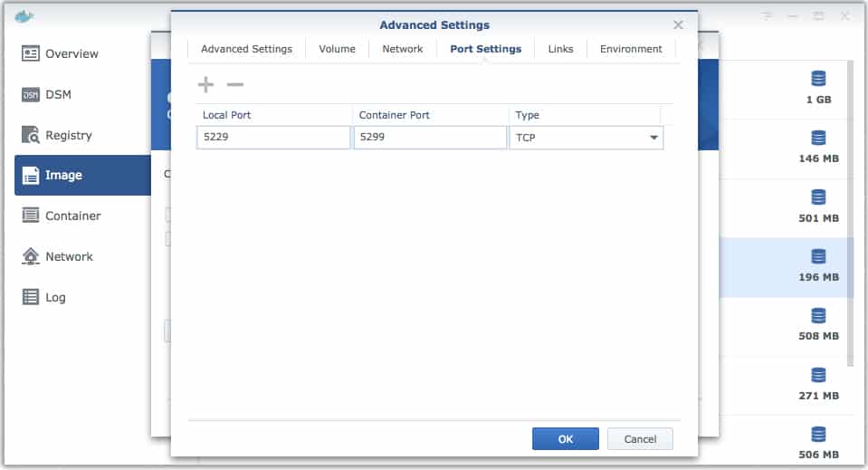Open DSM section in the sidebar
868x470 pixels.
click(46, 95)
